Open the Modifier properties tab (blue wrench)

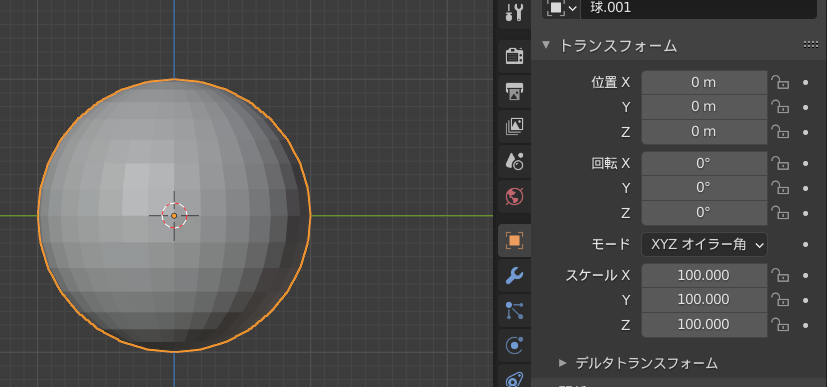[x=514, y=275]
